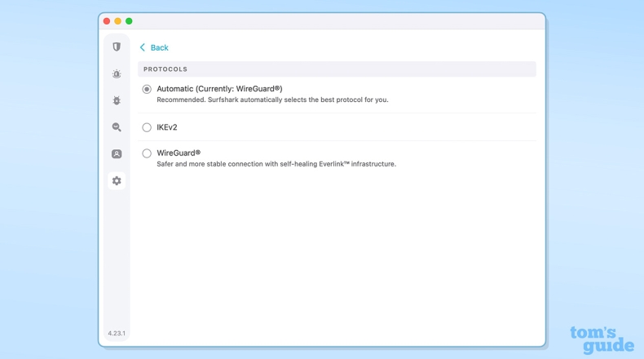Click the IKEv2 protocol label

coord(167,127)
